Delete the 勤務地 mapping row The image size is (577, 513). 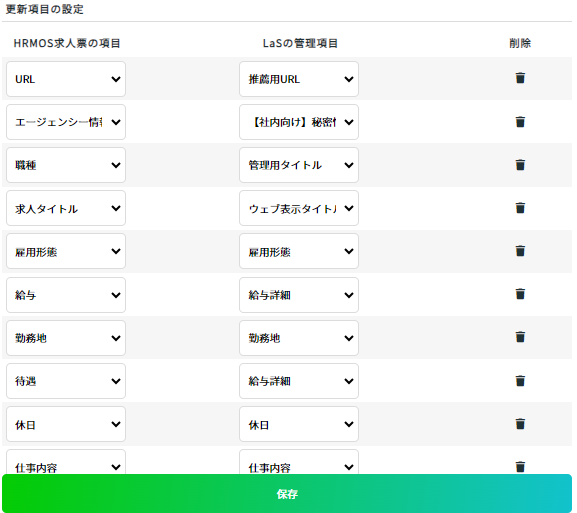click(520, 337)
